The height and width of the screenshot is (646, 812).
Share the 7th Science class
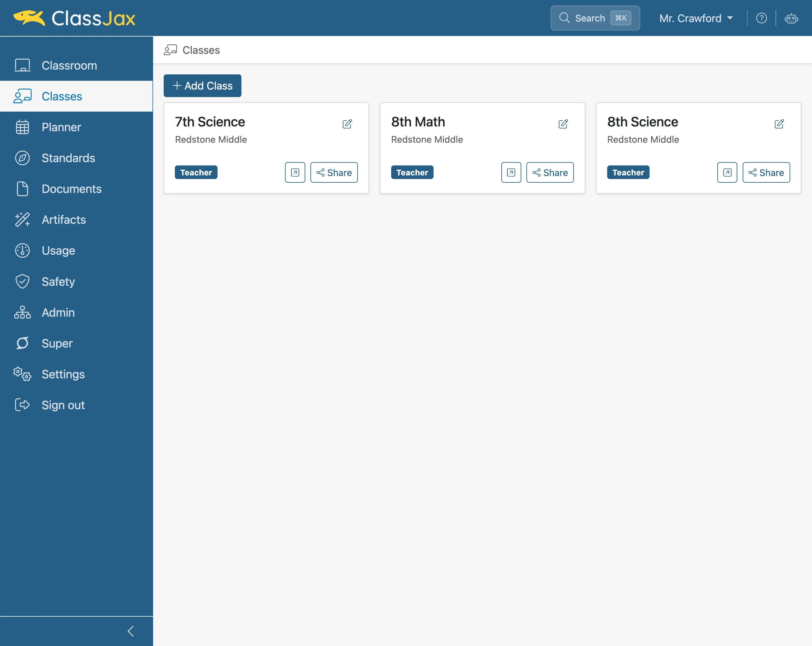334,172
